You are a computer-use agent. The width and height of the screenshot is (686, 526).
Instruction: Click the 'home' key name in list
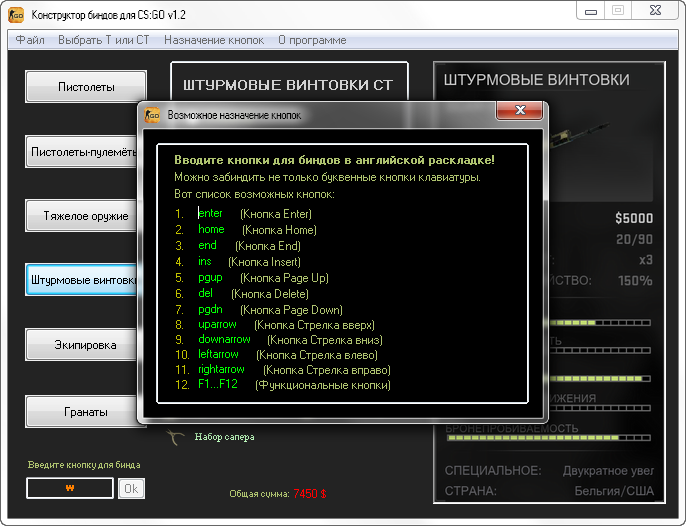[x=211, y=229]
